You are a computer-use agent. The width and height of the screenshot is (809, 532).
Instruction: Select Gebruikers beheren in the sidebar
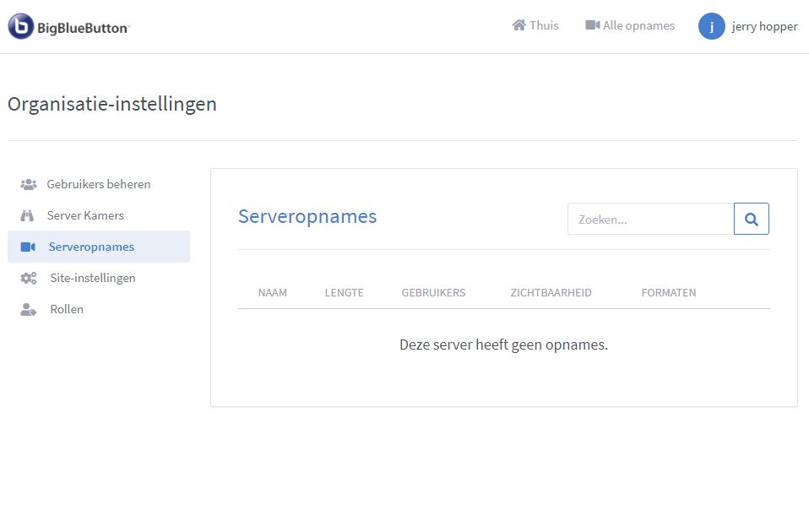click(x=99, y=184)
